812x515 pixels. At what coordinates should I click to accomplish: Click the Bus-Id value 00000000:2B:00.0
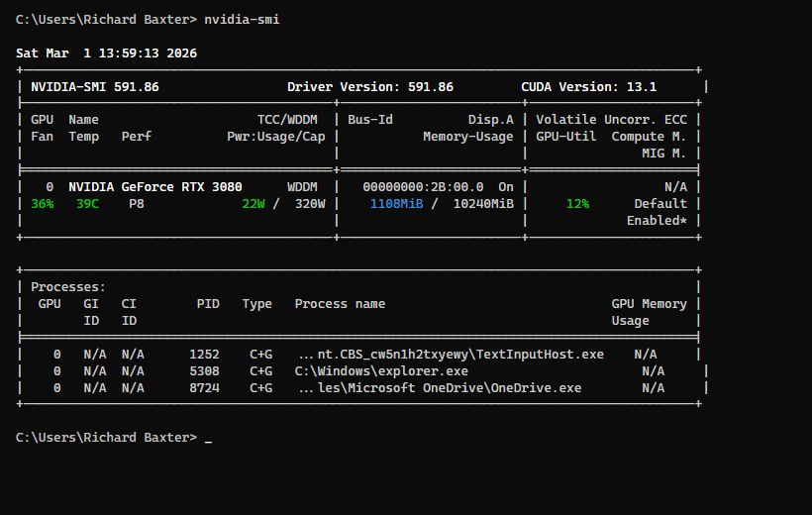(x=423, y=187)
